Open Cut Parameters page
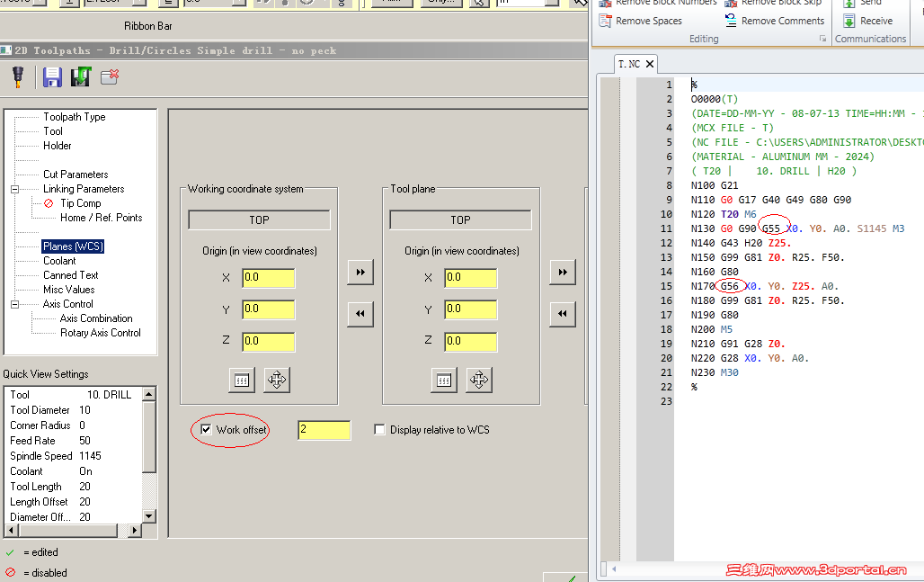The image size is (924, 582). [x=76, y=175]
